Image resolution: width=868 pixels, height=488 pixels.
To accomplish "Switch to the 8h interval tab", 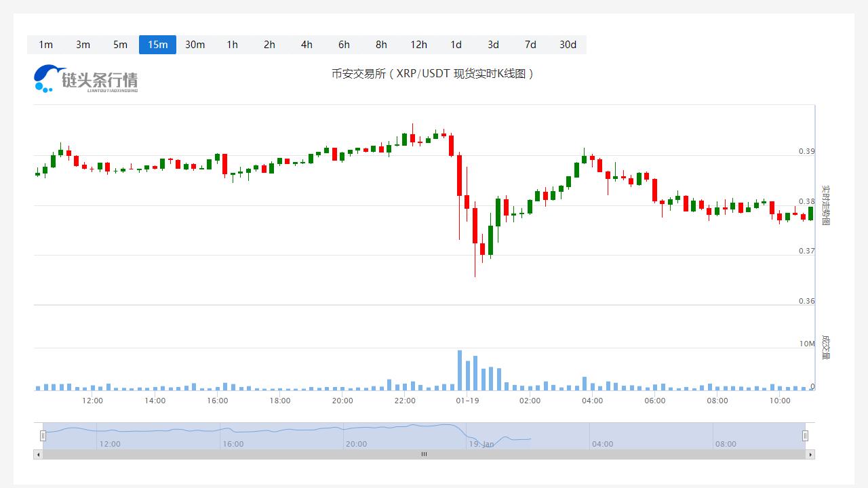I will (381, 45).
